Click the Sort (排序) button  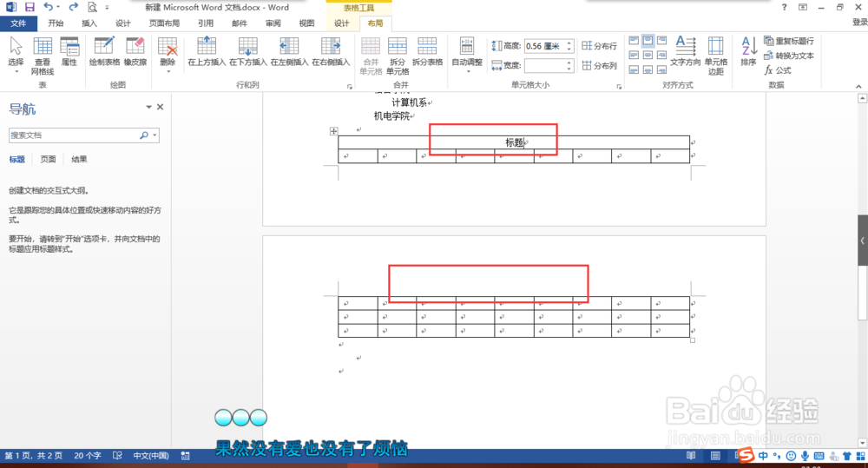pyautogui.click(x=748, y=51)
